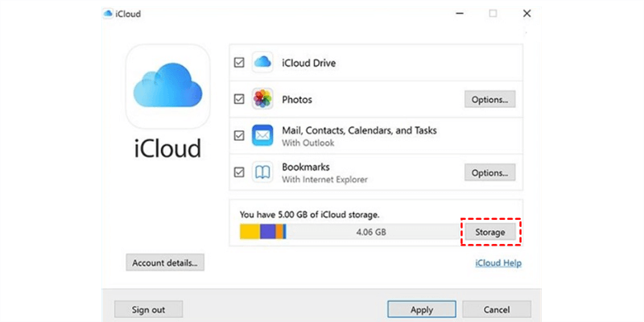Cancel the iCloud dialog
This screenshot has width=644, height=322.
pyautogui.click(x=497, y=309)
